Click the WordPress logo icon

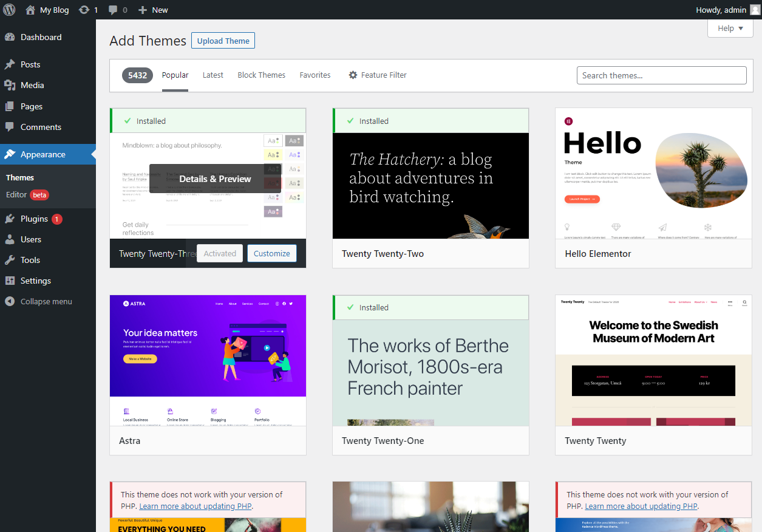tap(9, 10)
